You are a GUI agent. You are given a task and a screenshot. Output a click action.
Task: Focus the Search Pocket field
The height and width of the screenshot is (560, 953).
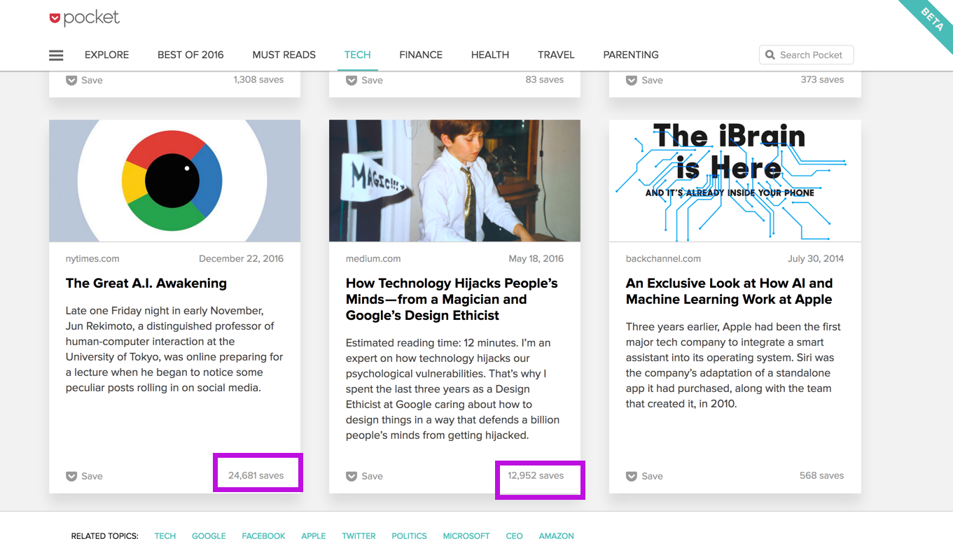point(806,55)
